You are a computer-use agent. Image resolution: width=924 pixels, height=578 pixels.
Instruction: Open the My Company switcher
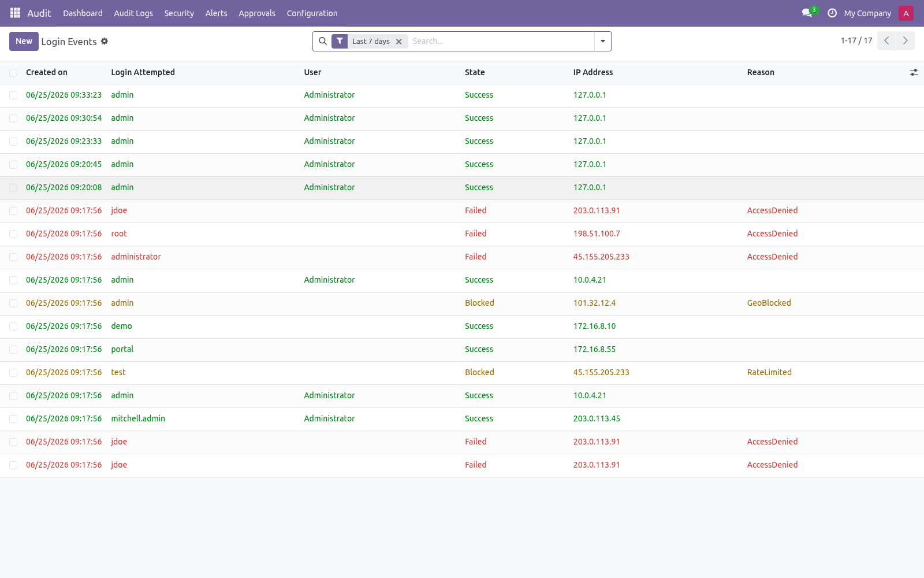click(867, 13)
